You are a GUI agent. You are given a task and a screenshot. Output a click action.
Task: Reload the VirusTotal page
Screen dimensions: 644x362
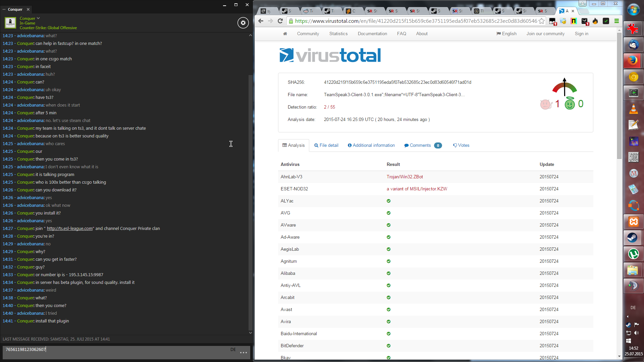tap(280, 21)
